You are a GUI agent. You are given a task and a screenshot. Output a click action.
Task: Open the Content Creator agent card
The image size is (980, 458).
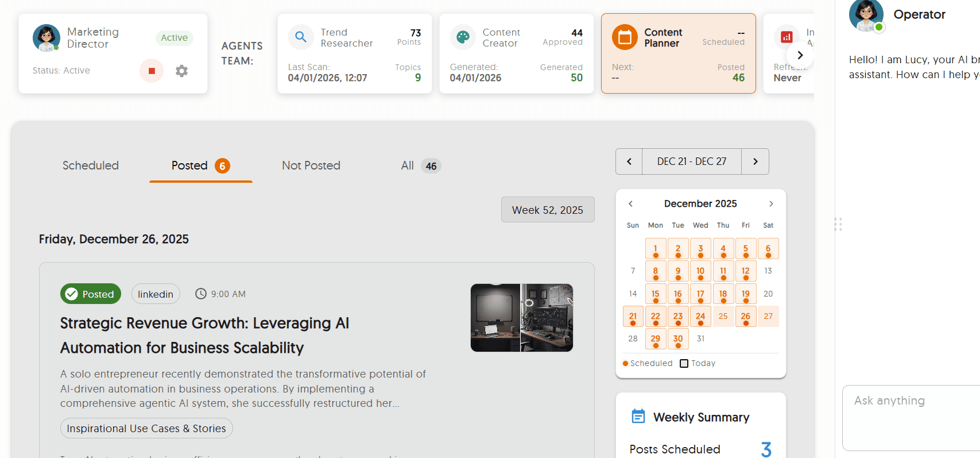[x=517, y=53]
